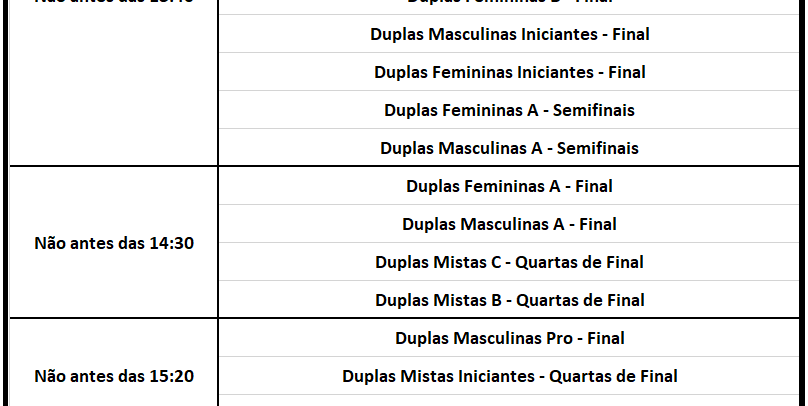Click the Duplas Masculinas Pro - Final cell
Image resolution: width=808 pixels, height=406 pixels.
509,338
